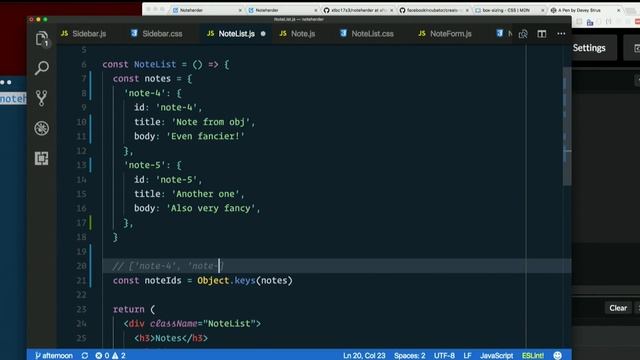
Task: Click line number 23 in the gutter
Action: tap(81, 309)
